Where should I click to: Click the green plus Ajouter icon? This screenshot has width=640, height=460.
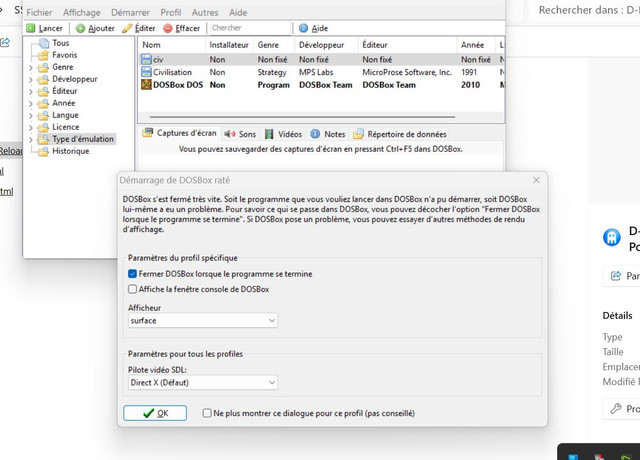pos(80,28)
